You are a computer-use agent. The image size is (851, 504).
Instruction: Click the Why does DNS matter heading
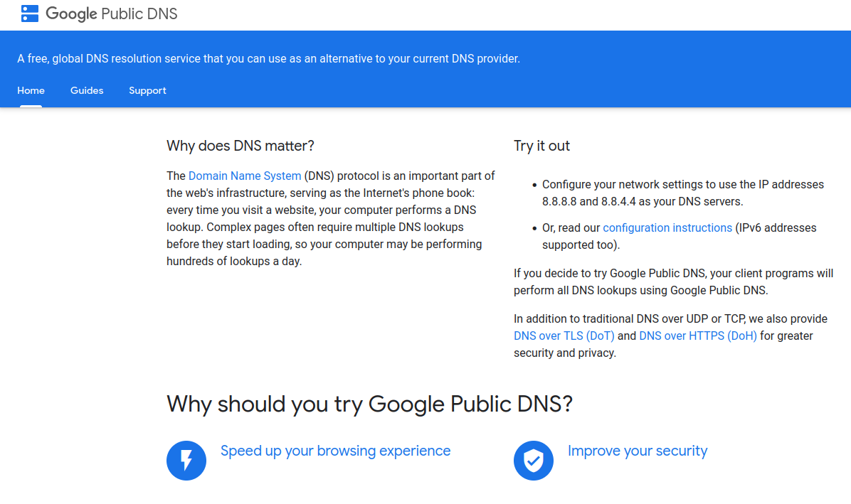pos(240,146)
